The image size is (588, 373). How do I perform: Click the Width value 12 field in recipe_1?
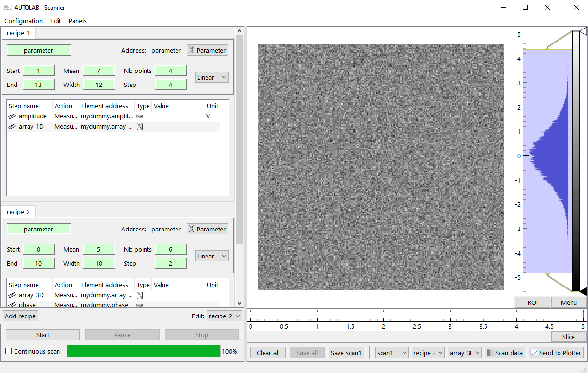(99, 85)
